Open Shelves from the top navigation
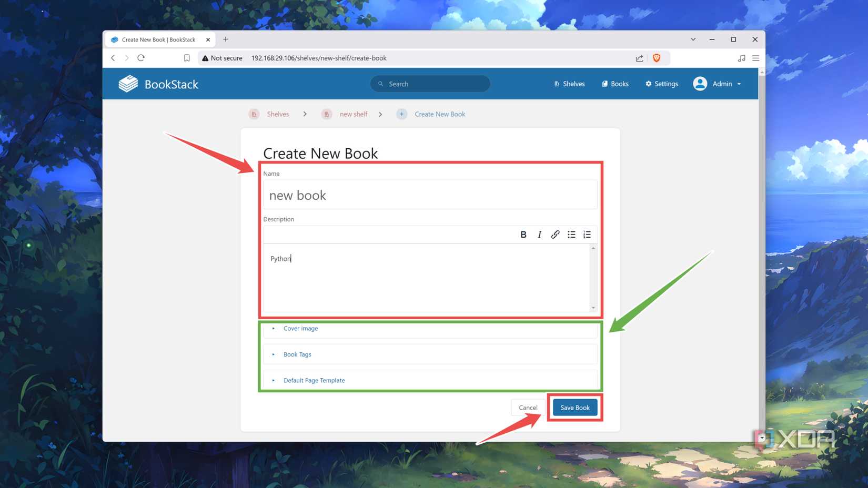The width and height of the screenshot is (868, 488). pyautogui.click(x=569, y=84)
